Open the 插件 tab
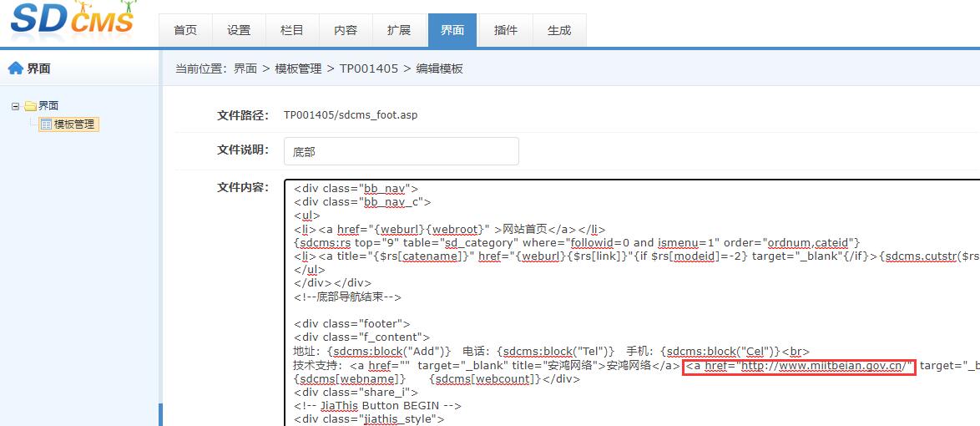The height and width of the screenshot is (426, 980). tap(506, 30)
